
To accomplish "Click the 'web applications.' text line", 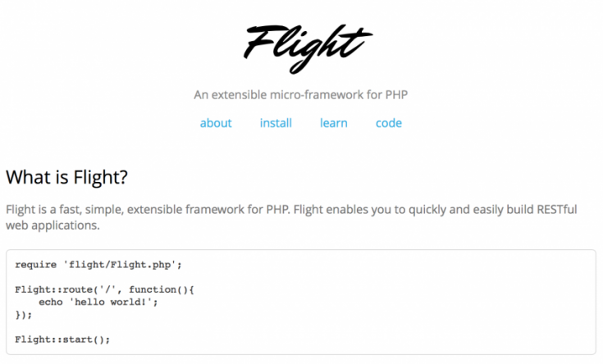I will pyautogui.click(x=53, y=225).
